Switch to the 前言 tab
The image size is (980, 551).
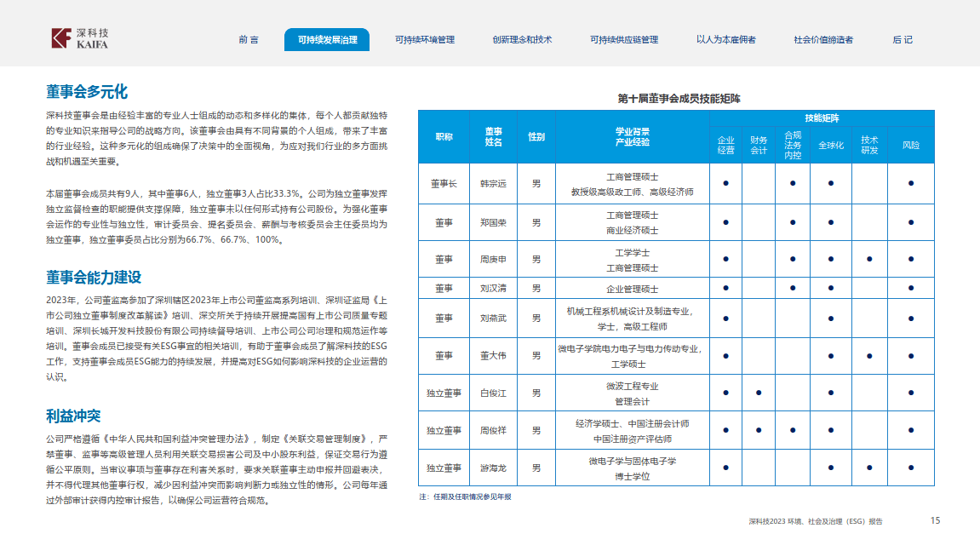coord(249,39)
